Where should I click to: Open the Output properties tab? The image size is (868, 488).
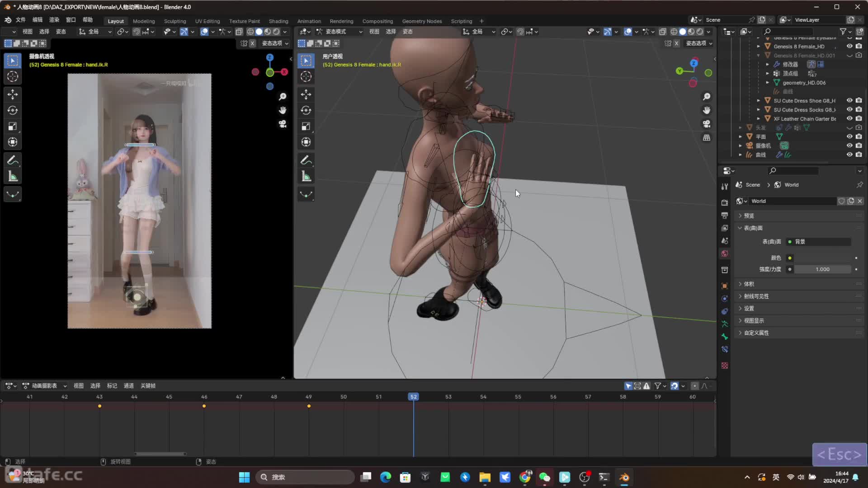[x=725, y=216]
